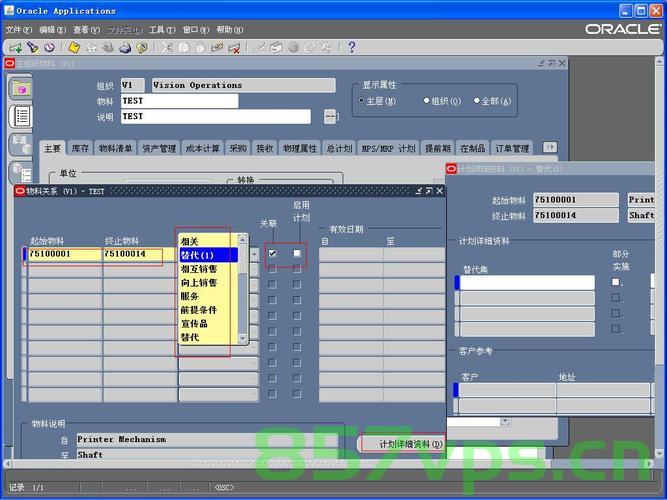Click the Zoom toolbar icon
667x500 pixels.
[x=276, y=48]
